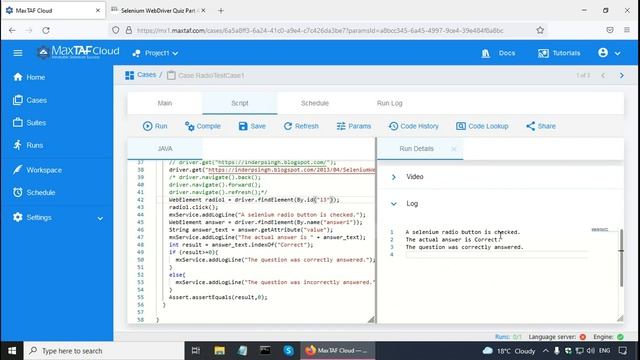Open Cases in sidebar
640x360 pixels.
(30, 100)
